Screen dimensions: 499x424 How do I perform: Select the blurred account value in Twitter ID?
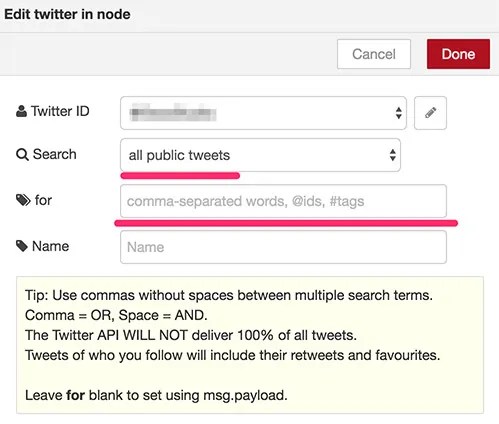click(173, 113)
